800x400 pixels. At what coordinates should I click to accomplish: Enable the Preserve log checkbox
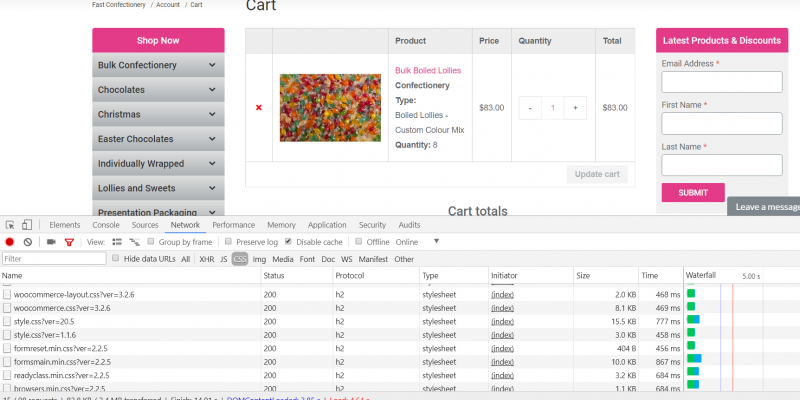point(229,241)
